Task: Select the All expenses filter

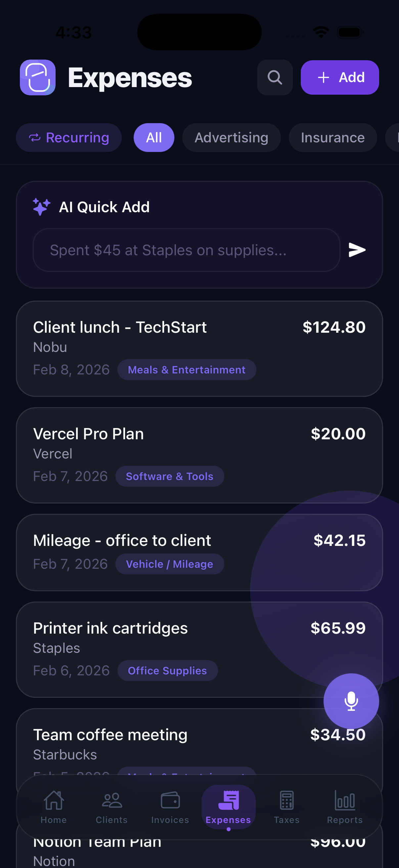Action: (154, 137)
